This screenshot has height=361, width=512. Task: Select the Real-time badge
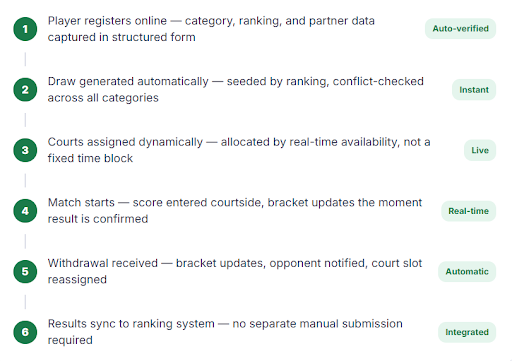click(468, 211)
